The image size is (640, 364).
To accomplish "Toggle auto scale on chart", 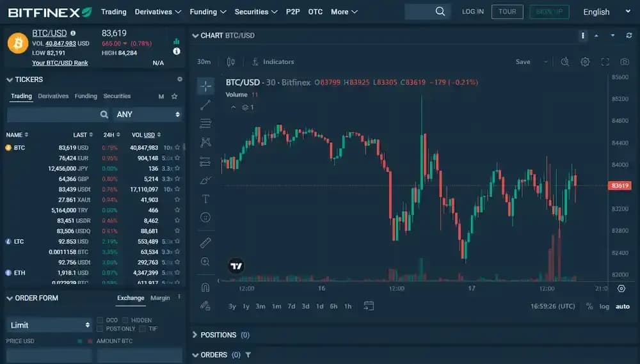I will tap(623, 306).
